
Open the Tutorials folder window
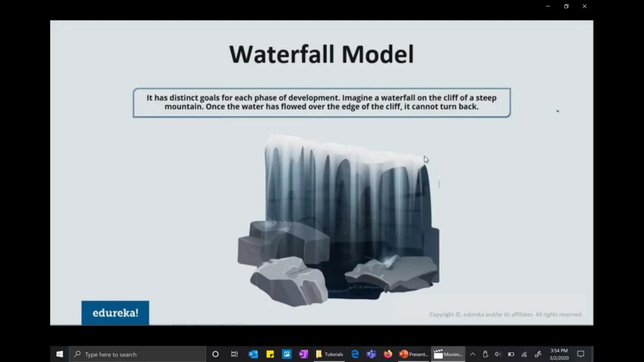coord(329,354)
